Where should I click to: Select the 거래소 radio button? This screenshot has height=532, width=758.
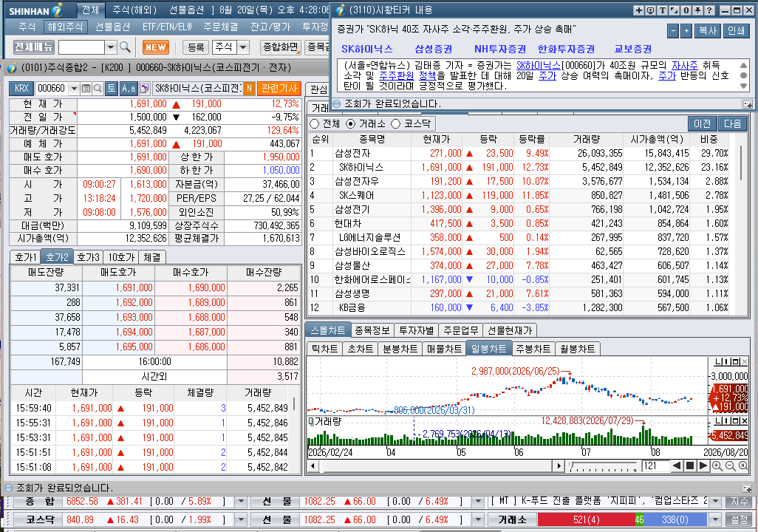pyautogui.click(x=351, y=124)
